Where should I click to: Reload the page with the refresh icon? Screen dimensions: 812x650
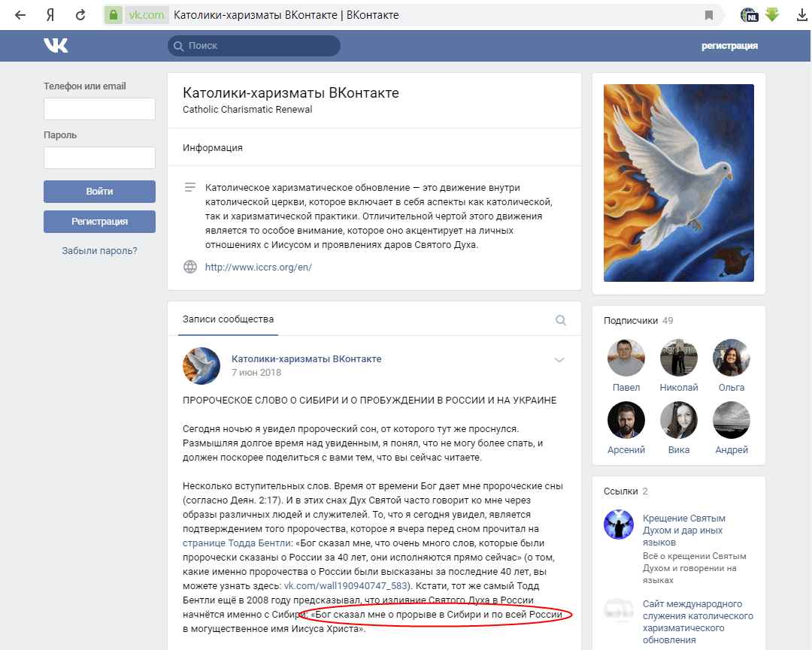pos(80,15)
